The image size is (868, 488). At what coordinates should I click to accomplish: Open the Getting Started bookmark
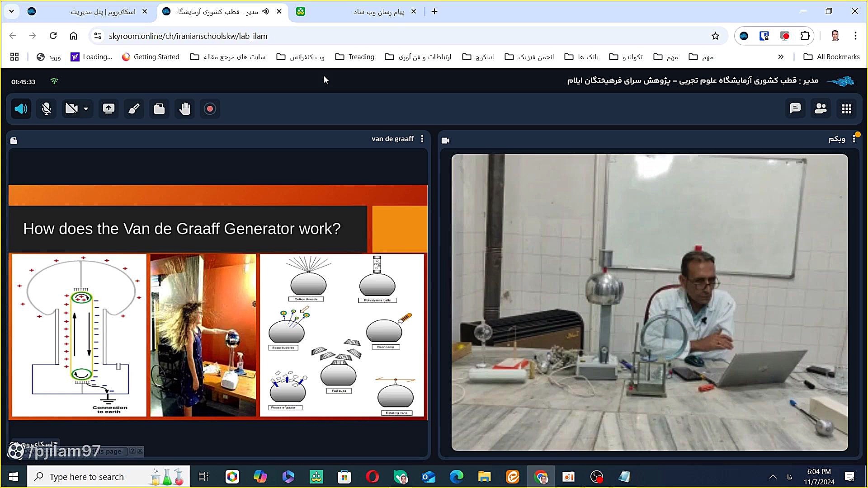click(x=151, y=57)
